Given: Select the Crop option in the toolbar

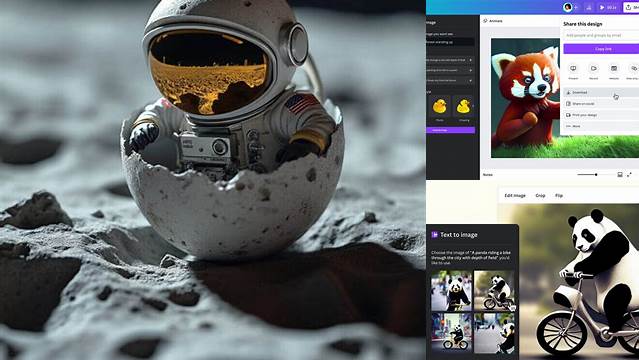Looking at the screenshot, I should tap(540, 195).
